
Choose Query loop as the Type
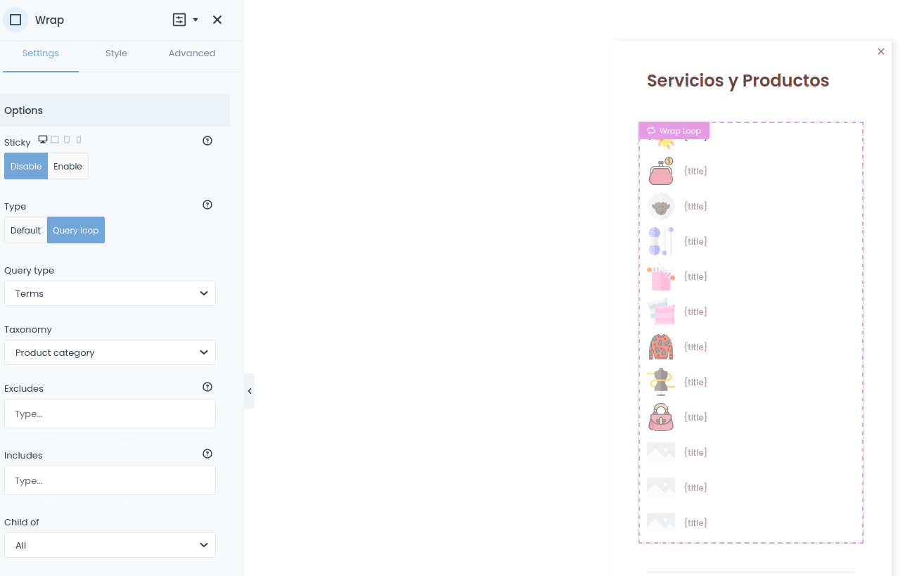pyautogui.click(x=76, y=231)
